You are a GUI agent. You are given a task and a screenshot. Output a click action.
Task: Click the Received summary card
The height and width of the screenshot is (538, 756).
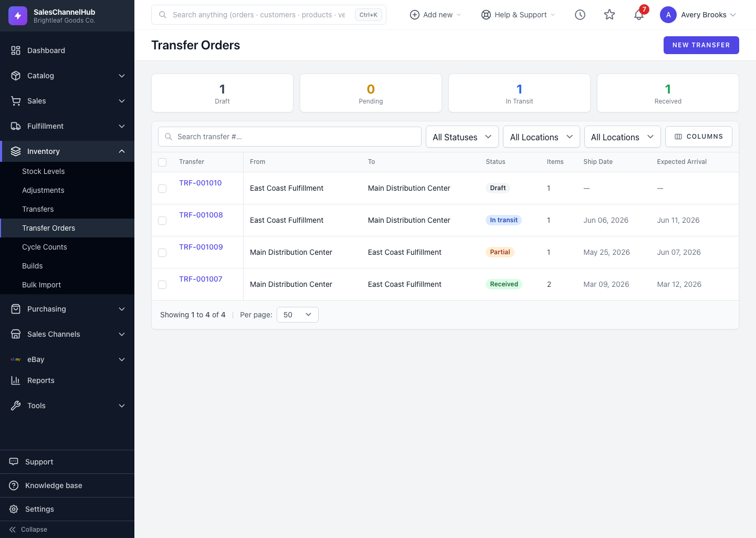pyautogui.click(x=668, y=93)
